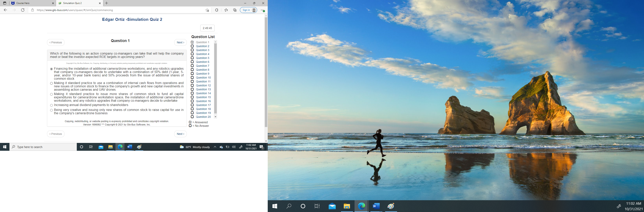Image resolution: width=644 pixels, height=212 pixels.
Task: Expand hidden icons in the system tray
Action: point(215,147)
